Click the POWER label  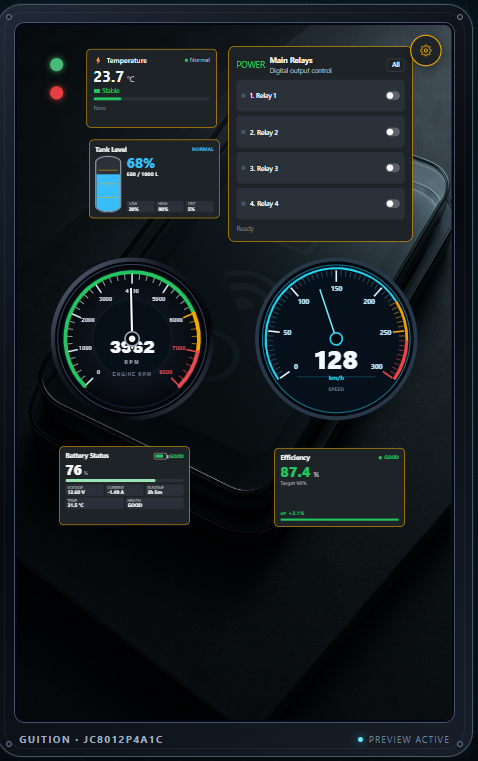click(x=251, y=65)
